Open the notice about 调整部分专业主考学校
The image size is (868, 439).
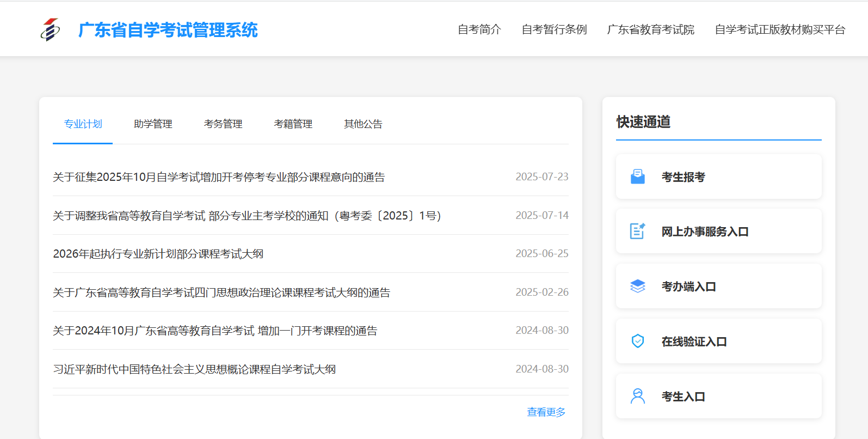[247, 216]
